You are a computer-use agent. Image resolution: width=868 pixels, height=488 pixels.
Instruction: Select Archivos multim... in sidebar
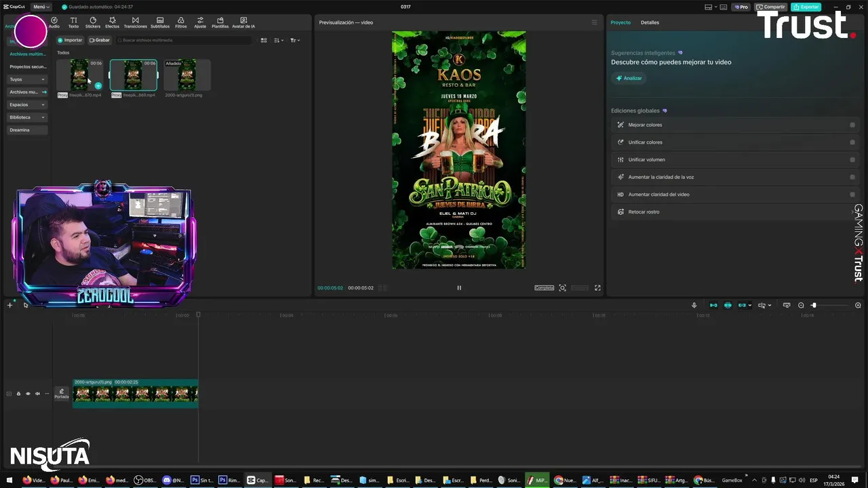coord(27,54)
